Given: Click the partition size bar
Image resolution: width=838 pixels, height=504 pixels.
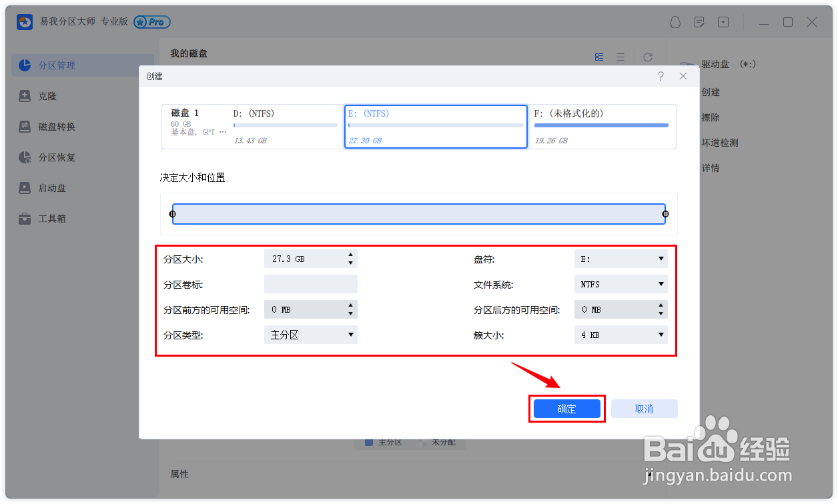Looking at the screenshot, I should (x=419, y=214).
